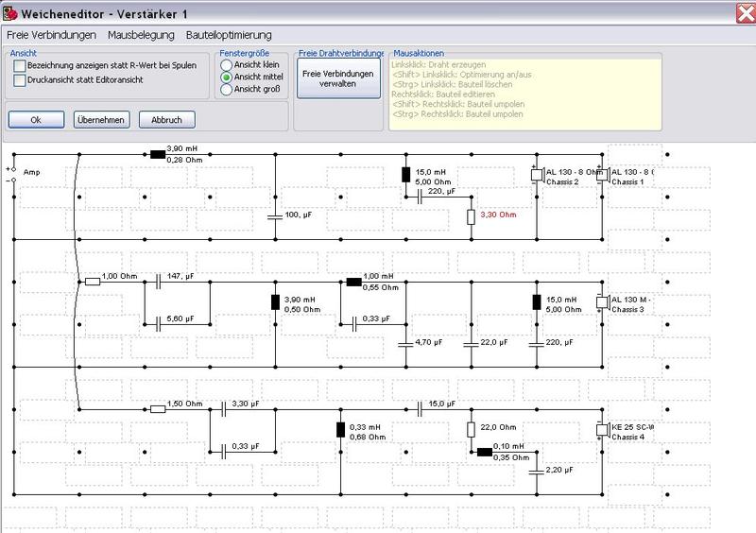The width and height of the screenshot is (756, 533).
Task: Select the 1,00 Ohm resistor component
Action: [x=93, y=281]
